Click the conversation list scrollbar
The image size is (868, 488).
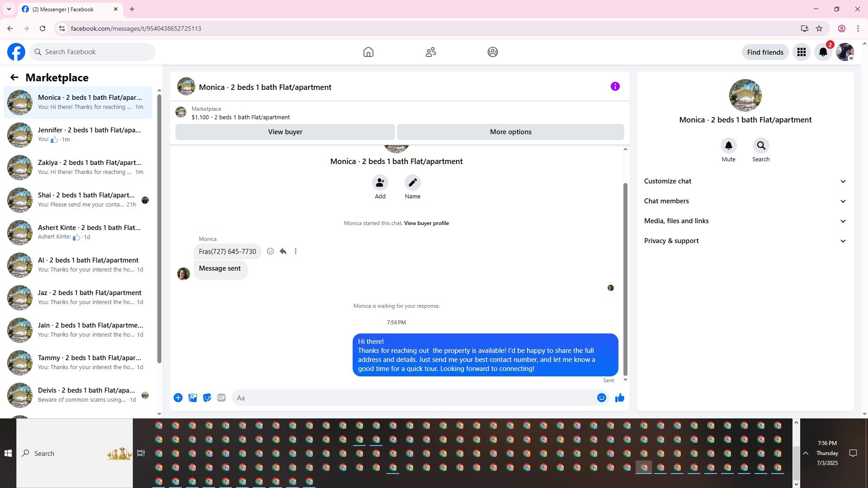tap(159, 226)
